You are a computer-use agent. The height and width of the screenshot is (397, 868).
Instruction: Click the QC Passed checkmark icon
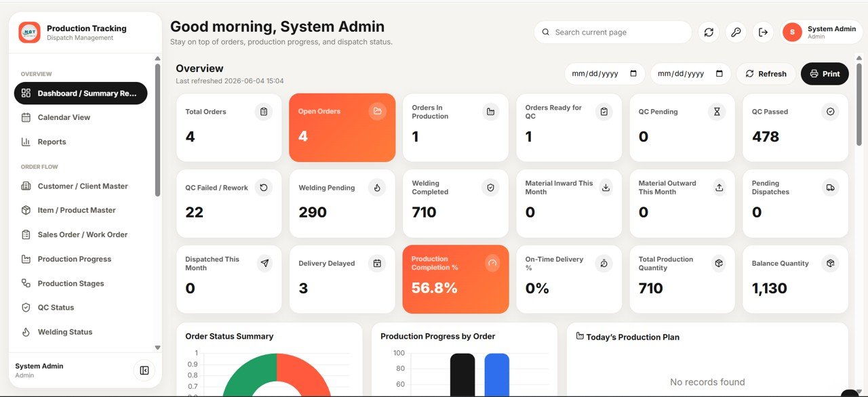(831, 112)
